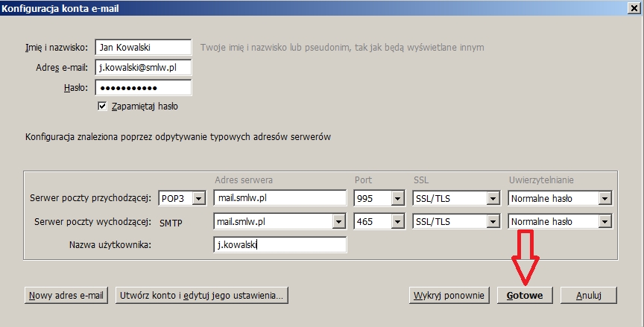Click the Gotowe button

point(525,295)
